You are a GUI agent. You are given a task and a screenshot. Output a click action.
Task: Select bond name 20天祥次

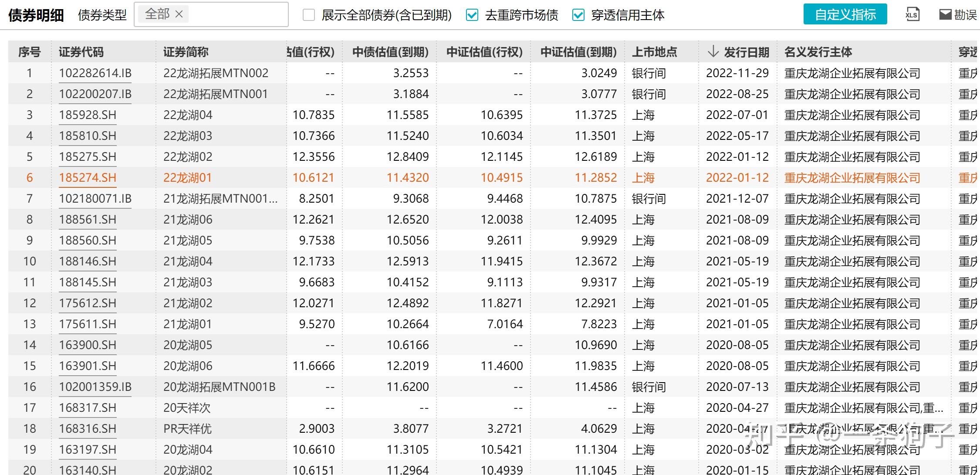pyautogui.click(x=187, y=407)
